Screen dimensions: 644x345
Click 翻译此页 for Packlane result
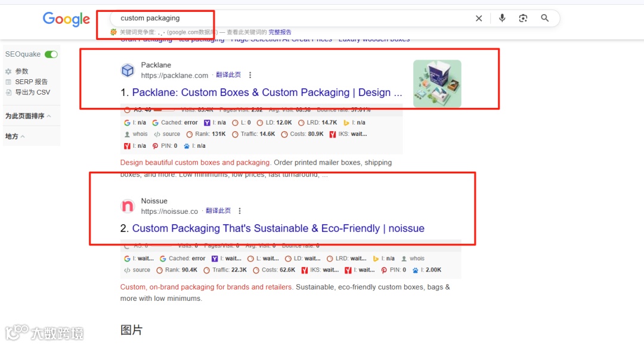coord(228,74)
